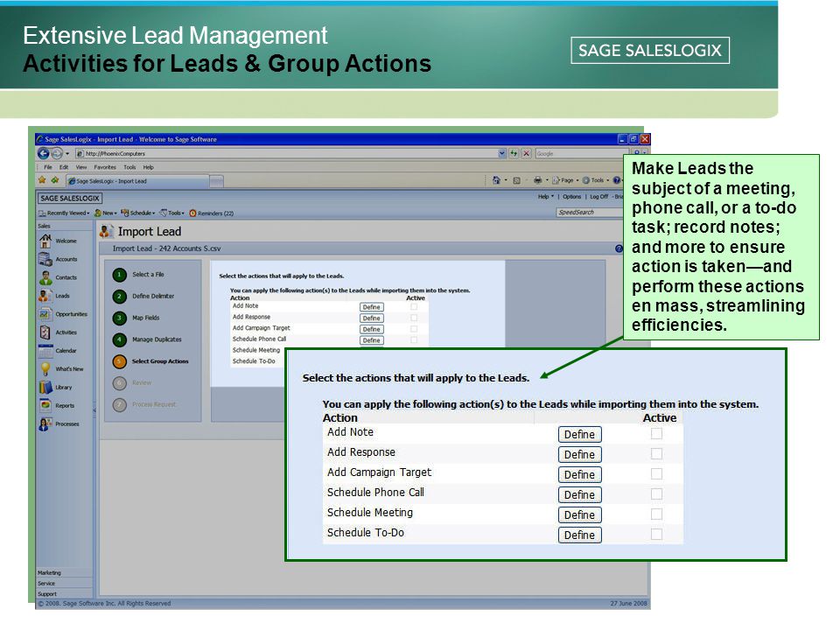Open the Welcome house icon in sidebar
The height and width of the screenshot is (630, 840).
(45, 241)
